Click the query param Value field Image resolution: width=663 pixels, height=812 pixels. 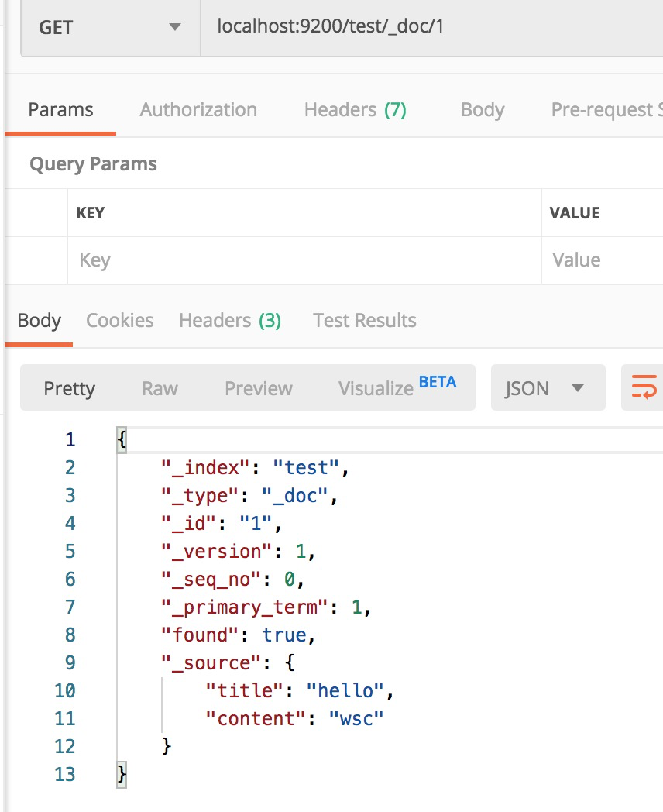[x=603, y=260]
